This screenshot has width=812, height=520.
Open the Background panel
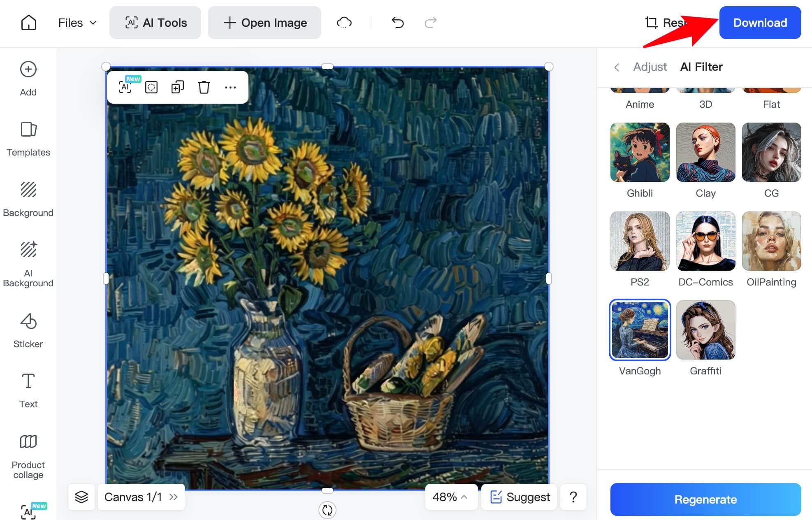pyautogui.click(x=28, y=200)
